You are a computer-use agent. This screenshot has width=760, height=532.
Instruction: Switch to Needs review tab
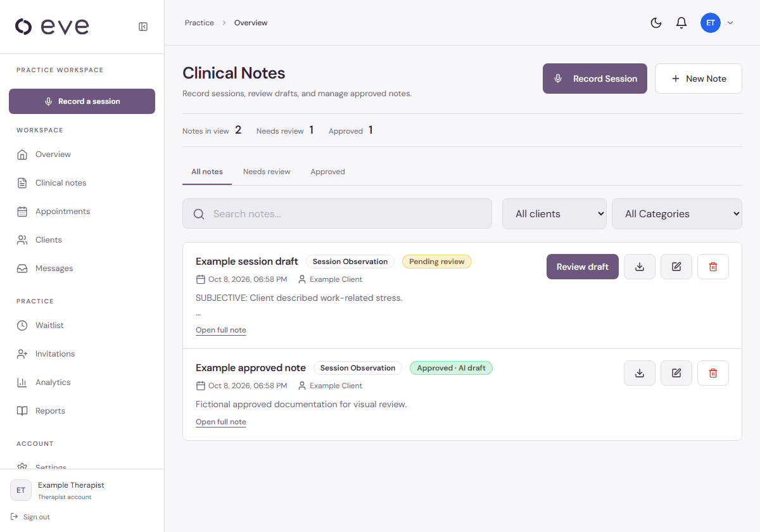click(267, 172)
